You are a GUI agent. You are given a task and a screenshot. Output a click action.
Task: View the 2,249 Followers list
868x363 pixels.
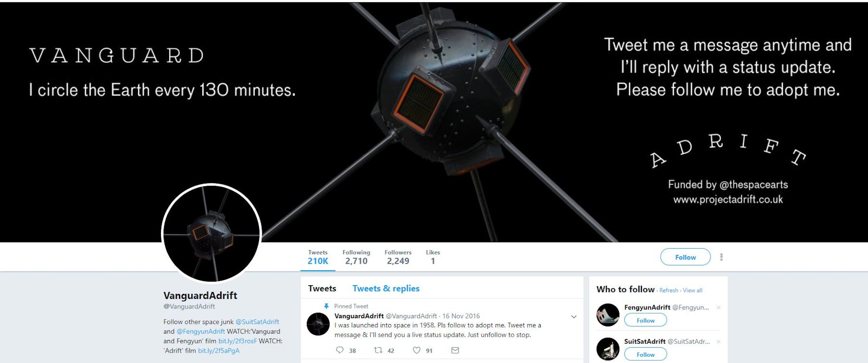[x=398, y=257]
